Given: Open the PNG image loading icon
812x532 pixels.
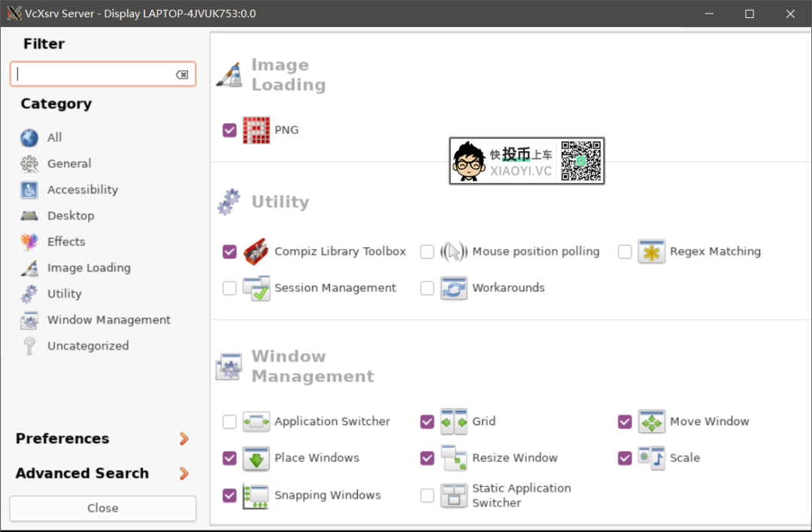Looking at the screenshot, I should (x=256, y=130).
